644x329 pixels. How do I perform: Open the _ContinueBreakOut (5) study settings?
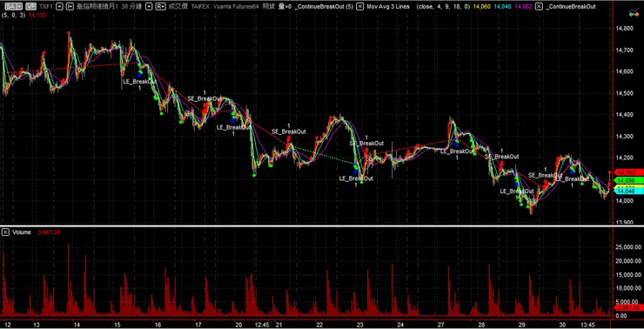pyautogui.click(x=324, y=7)
